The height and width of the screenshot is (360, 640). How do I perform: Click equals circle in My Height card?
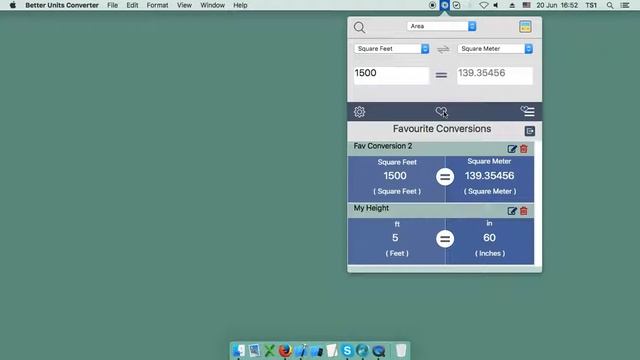tap(445, 239)
